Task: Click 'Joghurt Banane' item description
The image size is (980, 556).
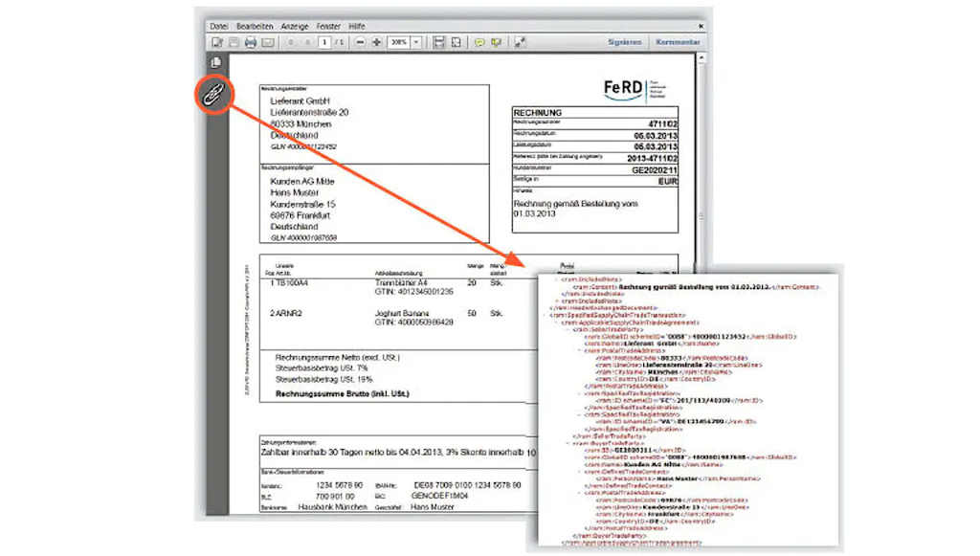Action: (402, 313)
